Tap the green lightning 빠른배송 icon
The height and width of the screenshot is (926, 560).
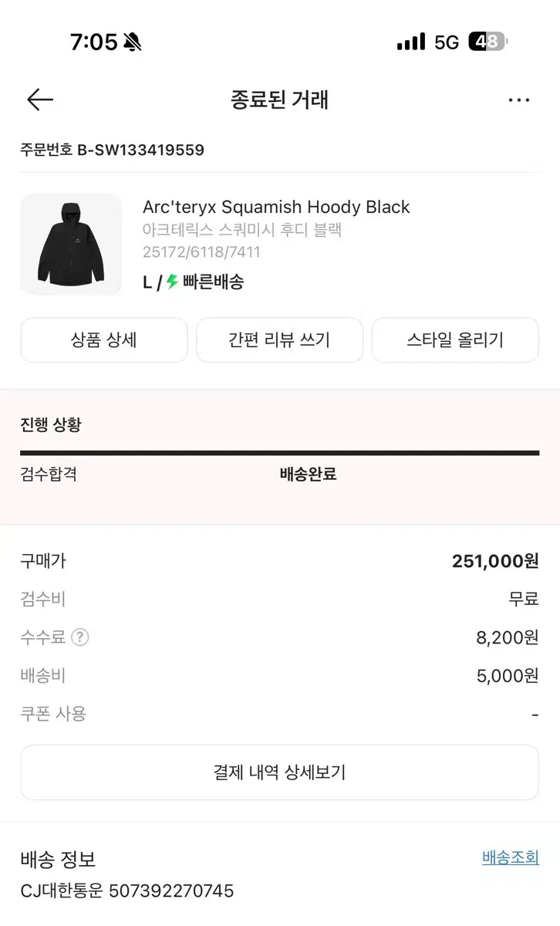pos(172,282)
